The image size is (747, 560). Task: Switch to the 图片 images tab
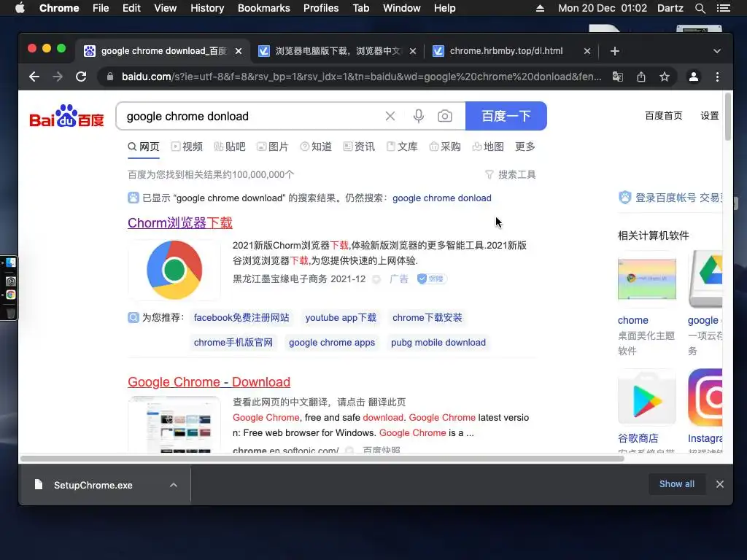point(273,147)
